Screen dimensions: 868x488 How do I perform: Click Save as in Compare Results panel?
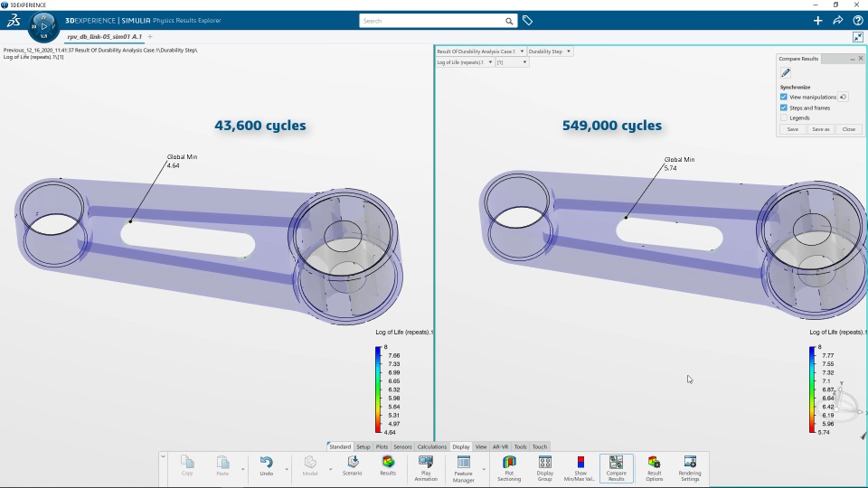pos(820,129)
